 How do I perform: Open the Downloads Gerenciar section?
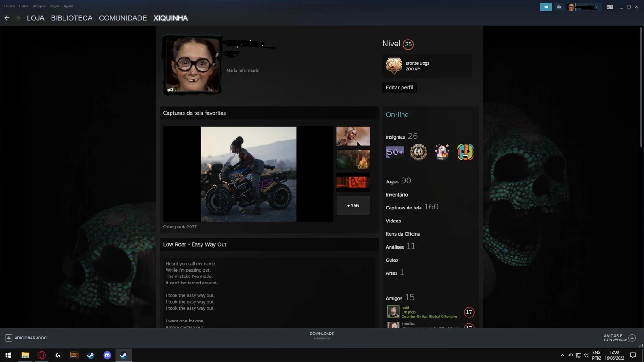click(x=322, y=336)
